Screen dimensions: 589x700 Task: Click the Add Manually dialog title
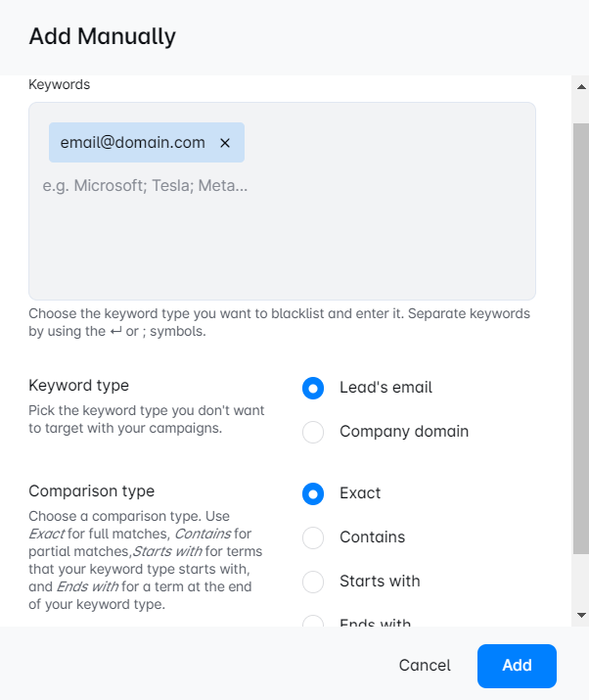tap(102, 37)
